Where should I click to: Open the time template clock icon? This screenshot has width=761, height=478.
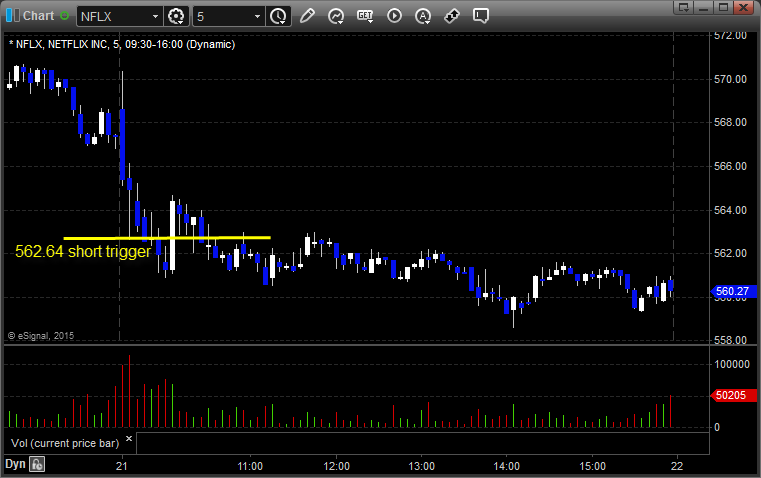279,16
